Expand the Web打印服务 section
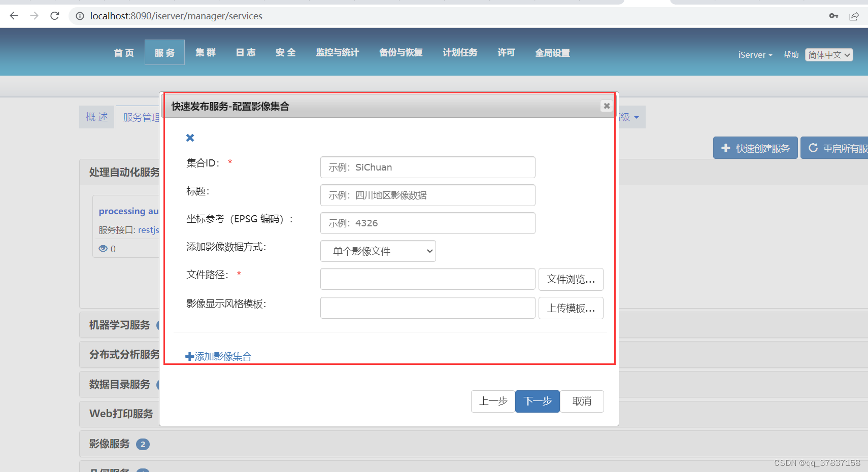 (x=121, y=414)
